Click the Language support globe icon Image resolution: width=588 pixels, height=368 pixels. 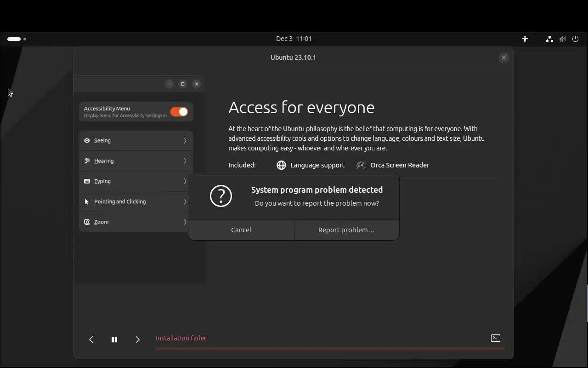(281, 165)
